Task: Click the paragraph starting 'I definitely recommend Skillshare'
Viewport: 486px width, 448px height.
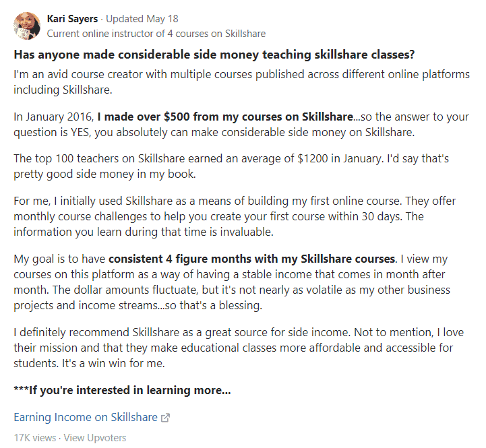Action: [x=239, y=348]
